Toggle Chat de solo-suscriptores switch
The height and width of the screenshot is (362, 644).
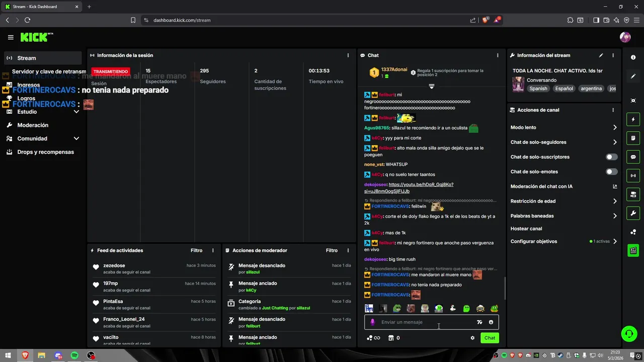pos(611,157)
